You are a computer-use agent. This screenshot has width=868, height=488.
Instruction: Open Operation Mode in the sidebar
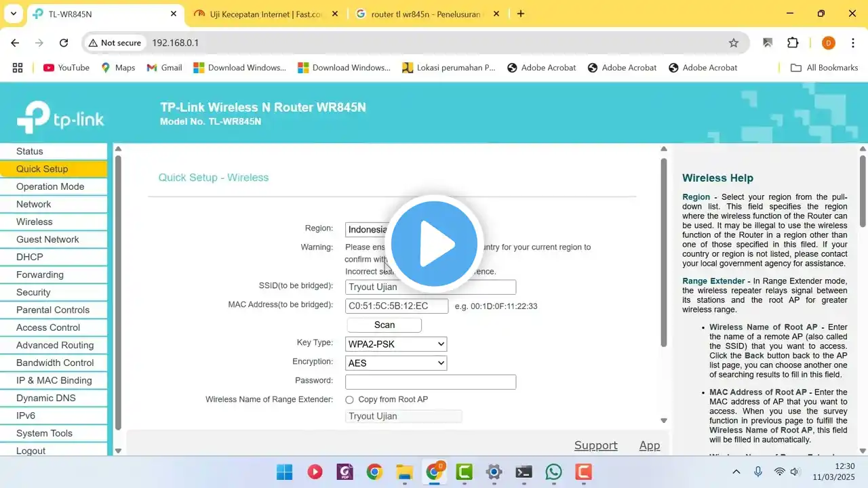click(54, 186)
